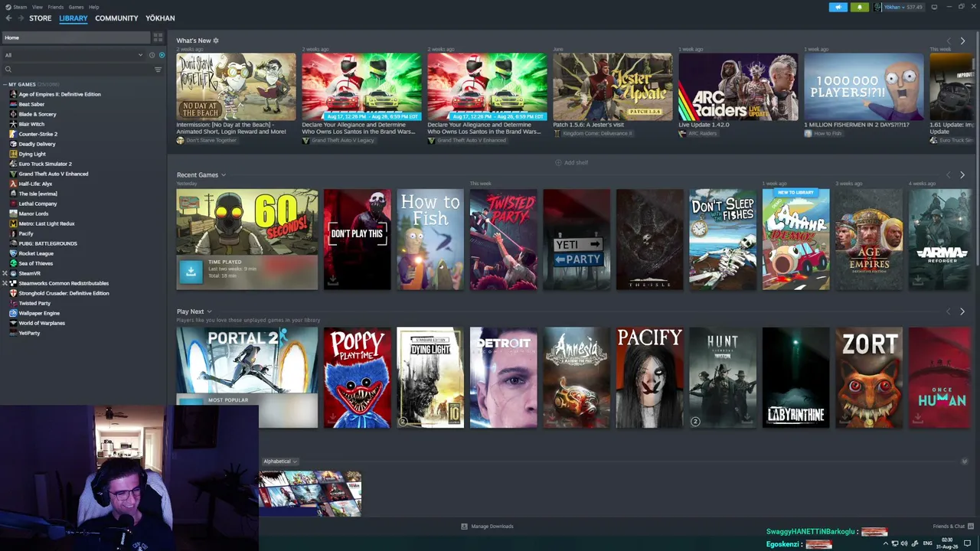This screenshot has width=980, height=551.
Task: Click the Blade & Sorcery game icon
Action: [x=13, y=114]
